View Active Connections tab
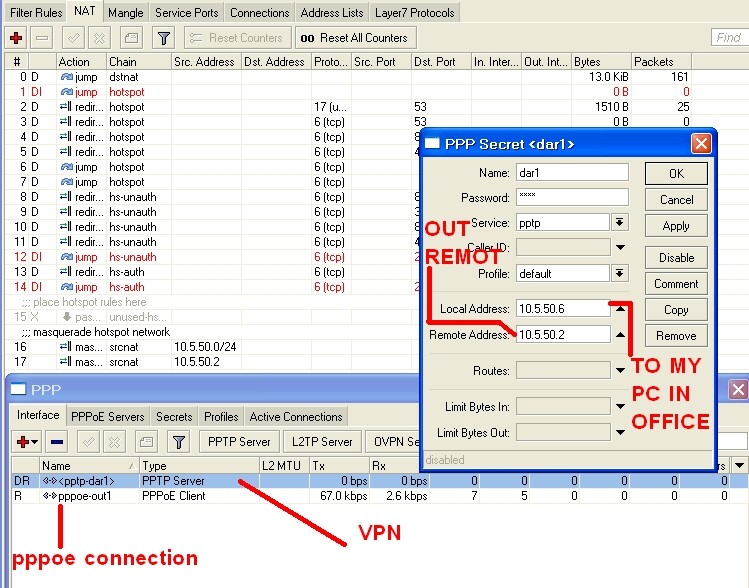 (x=296, y=417)
